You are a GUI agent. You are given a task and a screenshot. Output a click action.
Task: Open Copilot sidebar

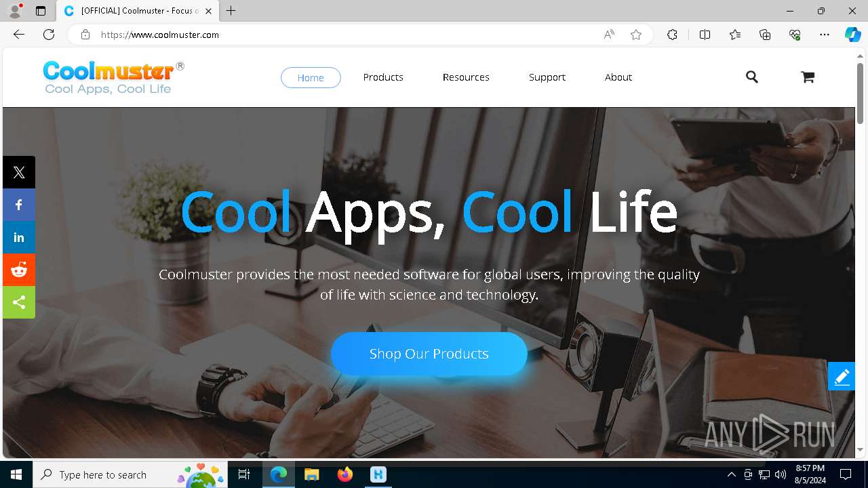click(852, 35)
